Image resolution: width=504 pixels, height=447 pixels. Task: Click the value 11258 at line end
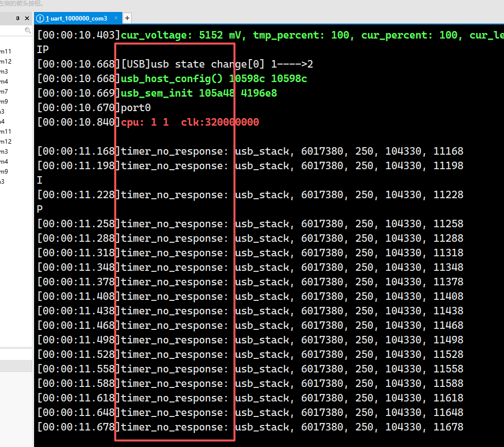[x=448, y=224]
